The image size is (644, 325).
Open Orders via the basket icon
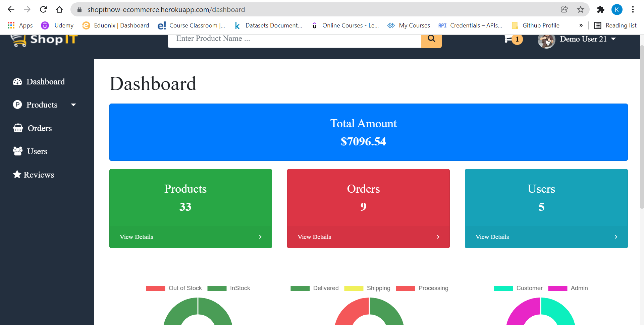(18, 128)
